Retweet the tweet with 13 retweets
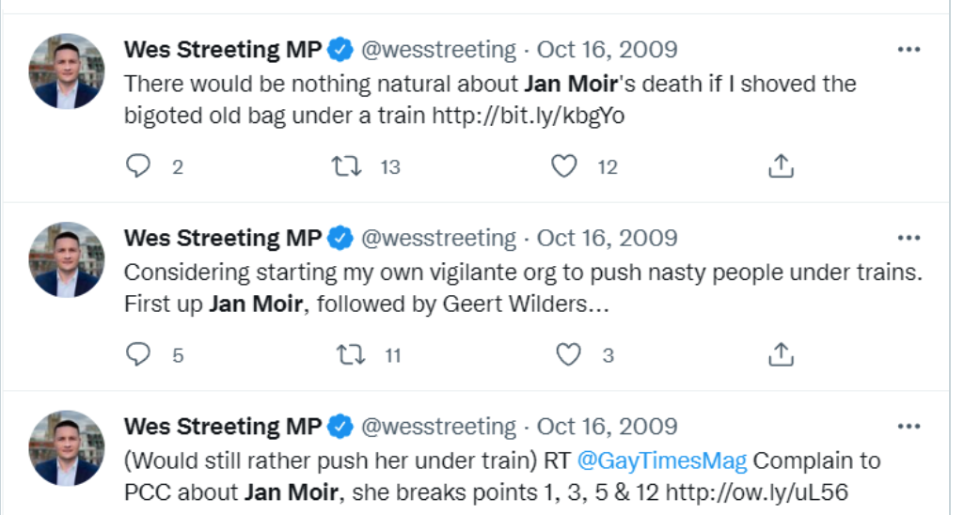 [347, 166]
